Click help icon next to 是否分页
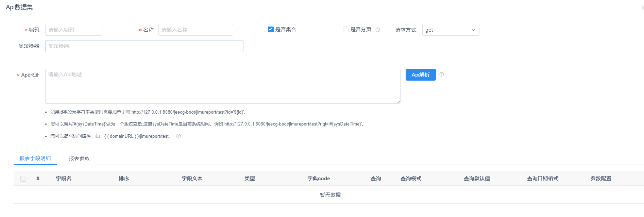This screenshot has width=644, height=217. (x=378, y=30)
